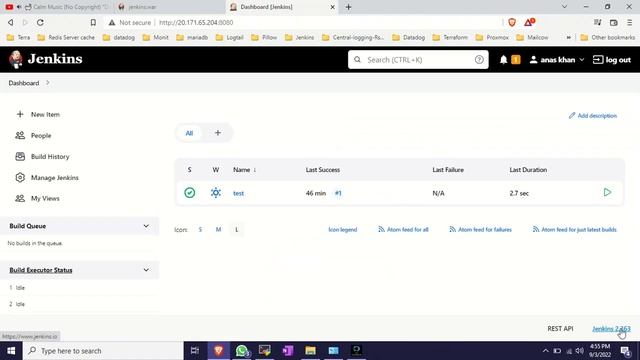Open the browser tab list dropdown
This screenshot has height=360, width=640.
pos(564,7)
